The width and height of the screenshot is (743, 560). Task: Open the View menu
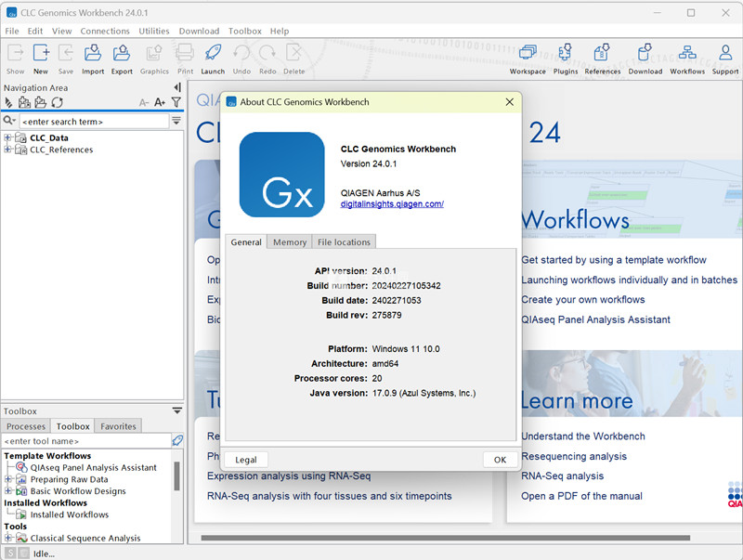click(x=62, y=31)
